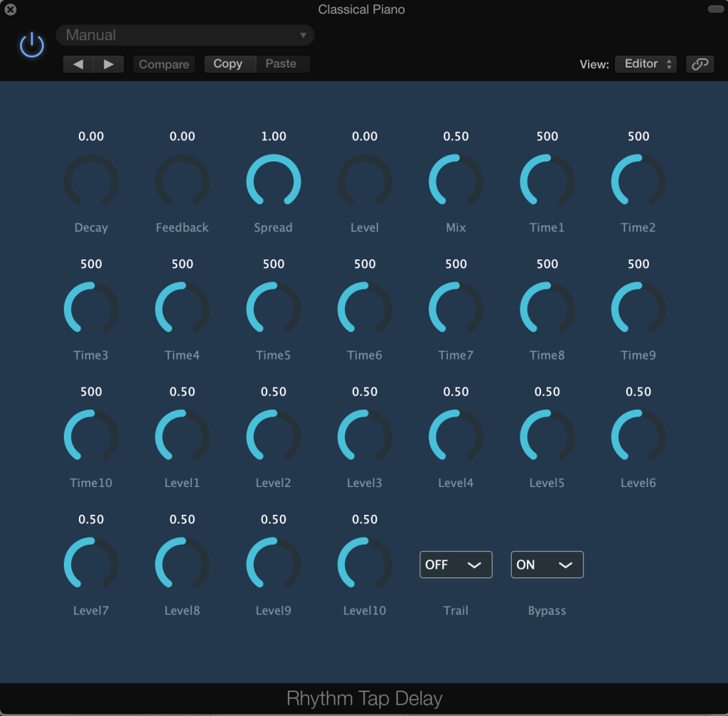The image size is (728, 716).
Task: Click the pill button in title bar
Action: (x=714, y=9)
